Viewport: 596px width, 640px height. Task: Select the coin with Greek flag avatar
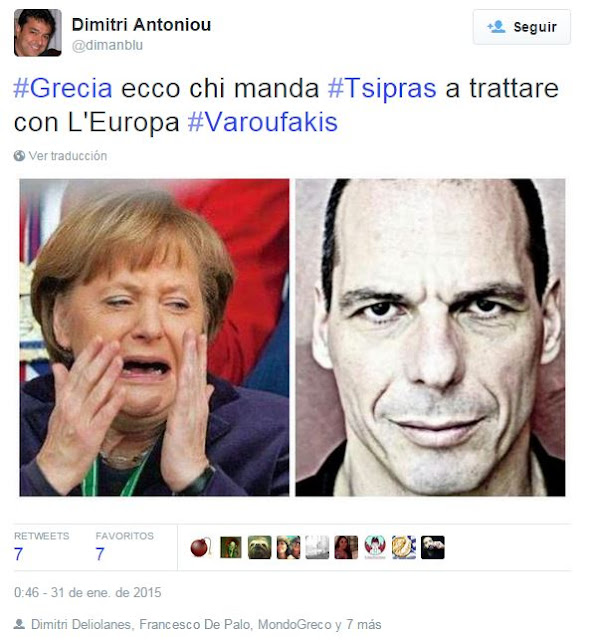404,547
